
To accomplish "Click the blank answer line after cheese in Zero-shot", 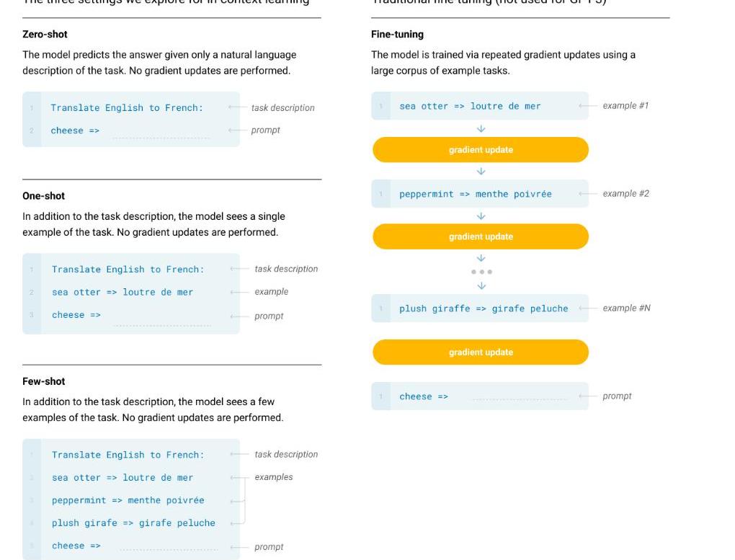I will (x=161, y=135).
